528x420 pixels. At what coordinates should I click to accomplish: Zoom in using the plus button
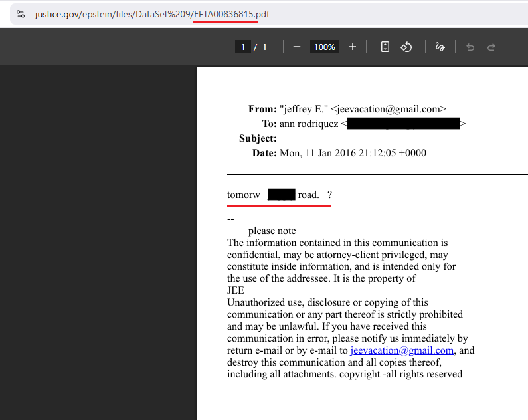[x=353, y=47]
